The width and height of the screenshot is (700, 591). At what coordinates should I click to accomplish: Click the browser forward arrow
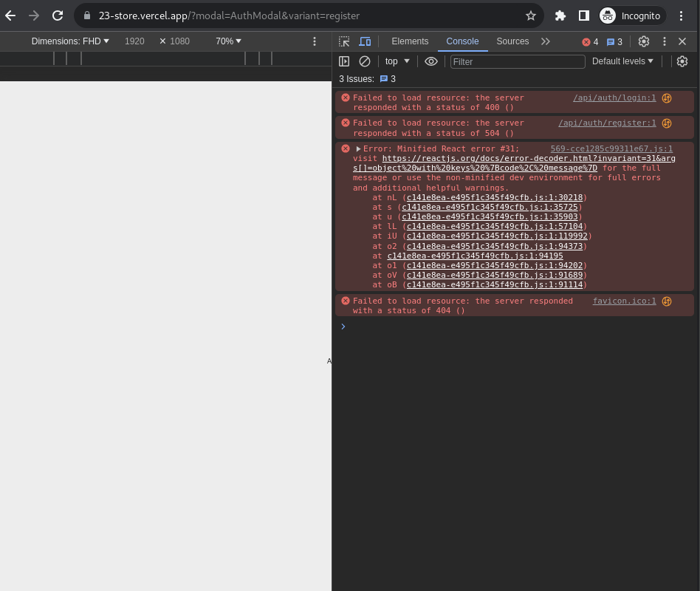point(34,16)
